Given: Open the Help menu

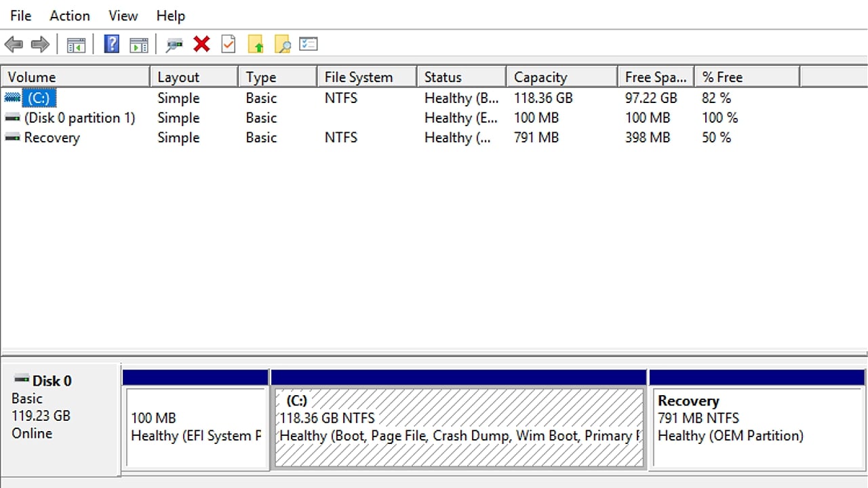Looking at the screenshot, I should 171,16.
